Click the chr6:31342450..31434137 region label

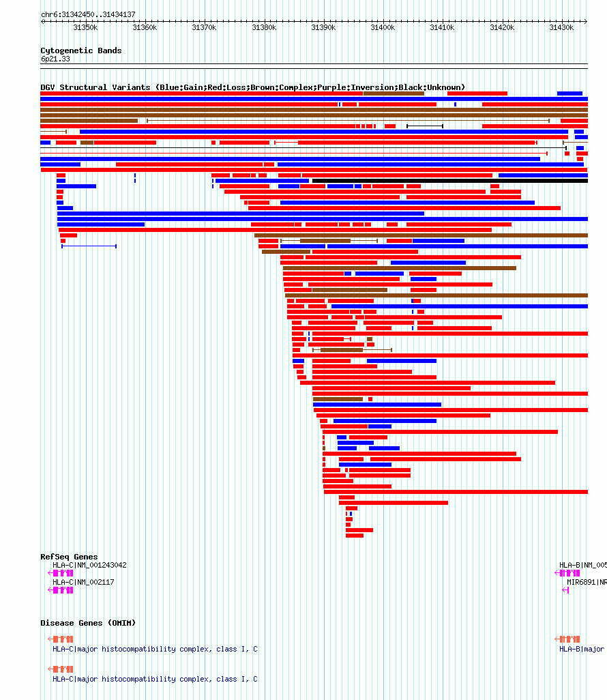tap(88, 14)
